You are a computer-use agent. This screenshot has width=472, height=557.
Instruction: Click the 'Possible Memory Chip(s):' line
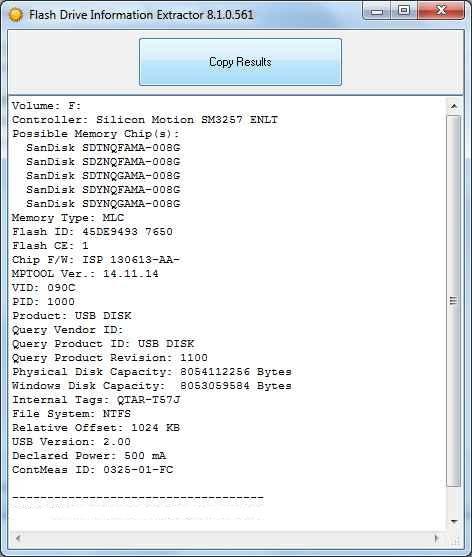tap(96, 134)
